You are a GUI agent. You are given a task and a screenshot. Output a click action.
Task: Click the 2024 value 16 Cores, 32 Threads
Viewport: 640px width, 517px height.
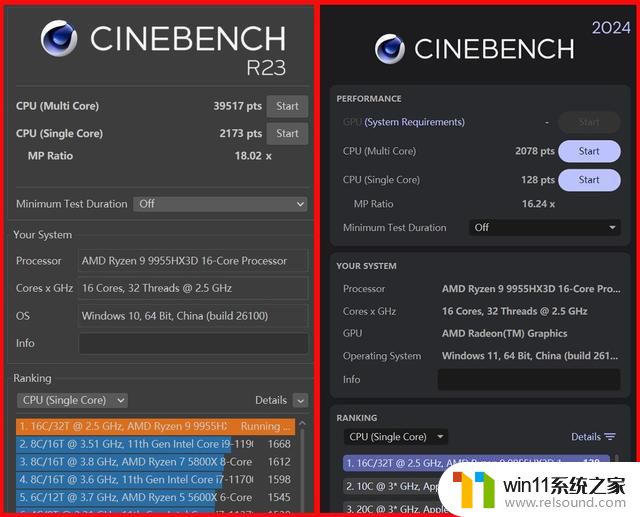pyautogui.click(x=514, y=311)
